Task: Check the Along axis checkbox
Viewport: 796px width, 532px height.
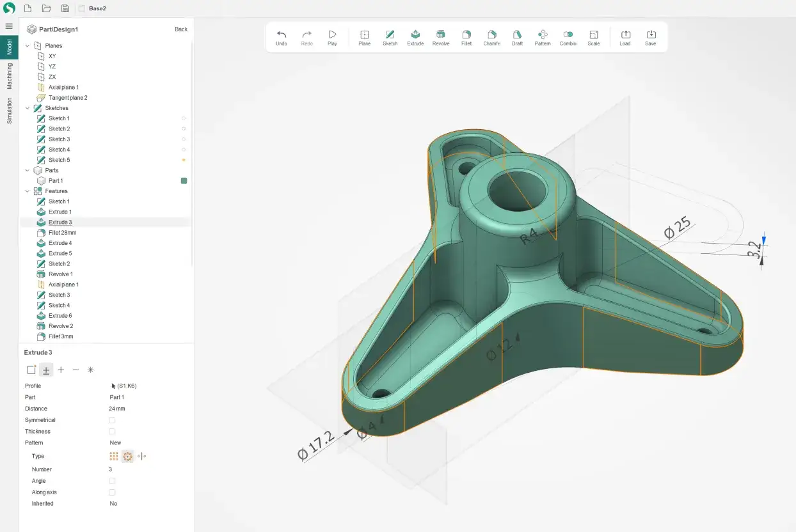Action: [x=112, y=492]
